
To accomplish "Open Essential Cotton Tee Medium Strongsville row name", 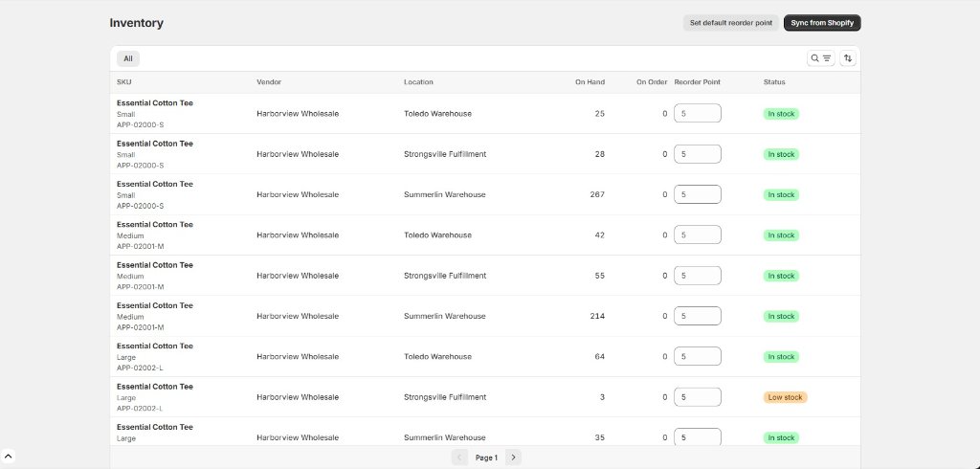I will click(x=155, y=265).
